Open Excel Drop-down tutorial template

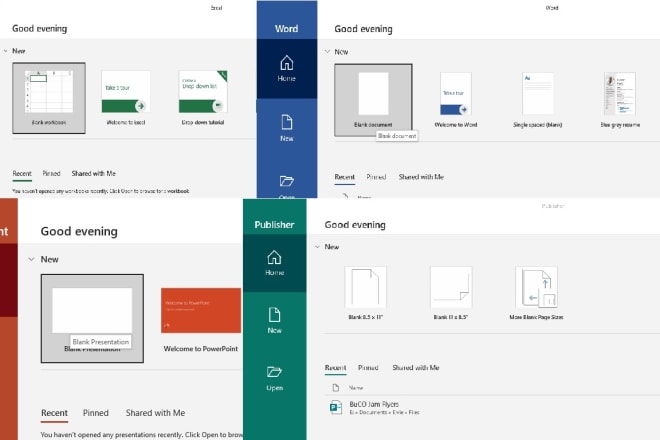203,98
